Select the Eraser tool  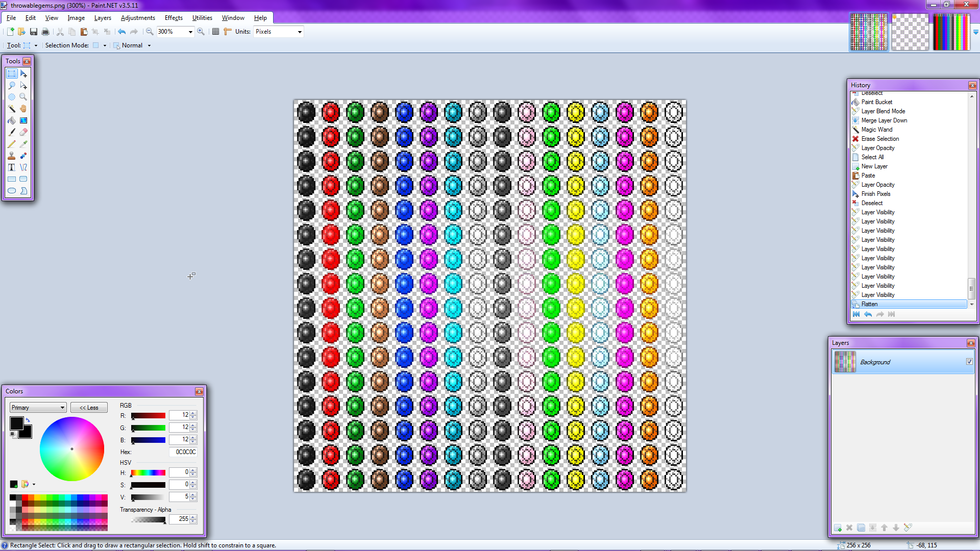tap(23, 132)
